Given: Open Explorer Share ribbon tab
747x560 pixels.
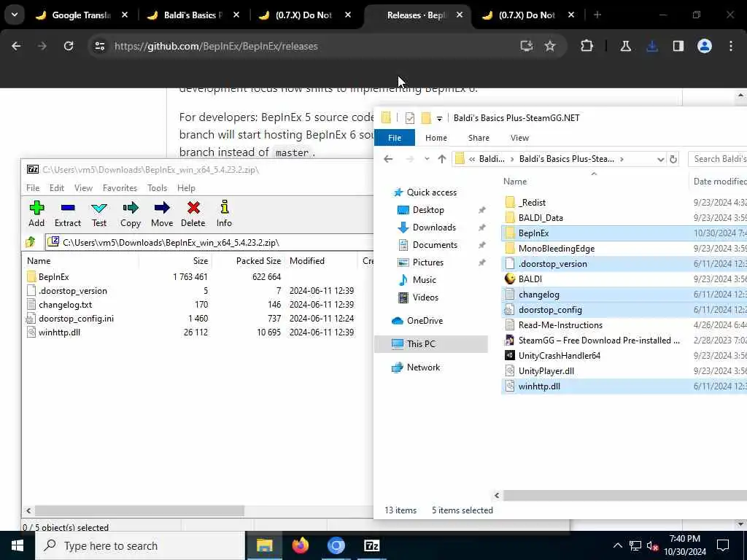Looking at the screenshot, I should tap(479, 138).
